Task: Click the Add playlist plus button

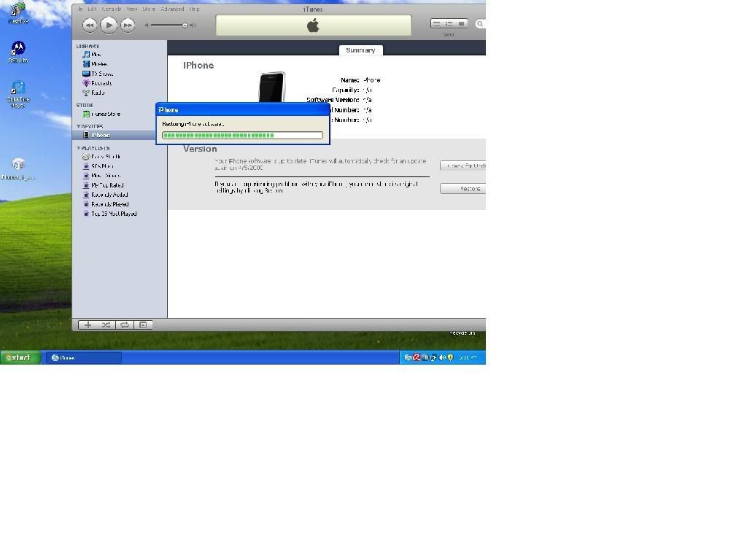Action: click(x=88, y=324)
